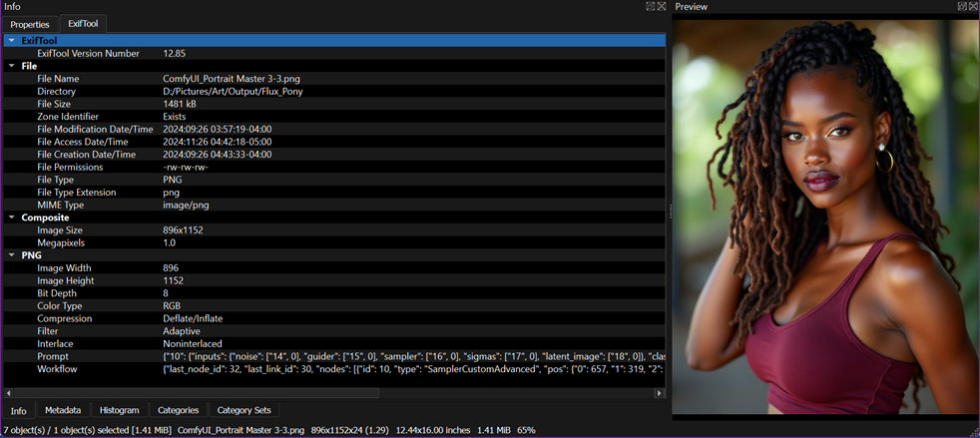This screenshot has height=438, width=980.
Task: Select the Image Size row
Action: pos(334,229)
